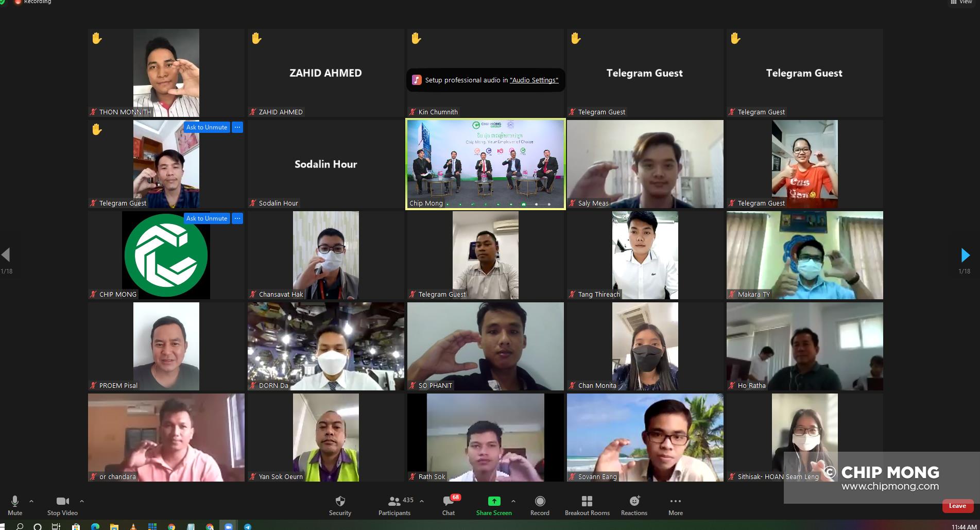Viewport: 980px width, 530px height.
Task: Expand share screen options arrow
Action: (x=513, y=501)
